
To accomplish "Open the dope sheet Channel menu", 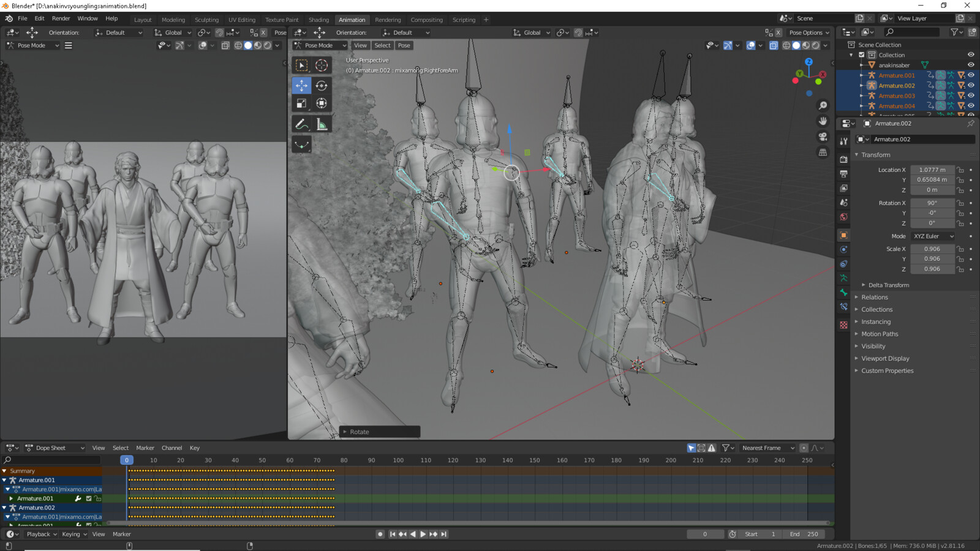I will click(171, 448).
